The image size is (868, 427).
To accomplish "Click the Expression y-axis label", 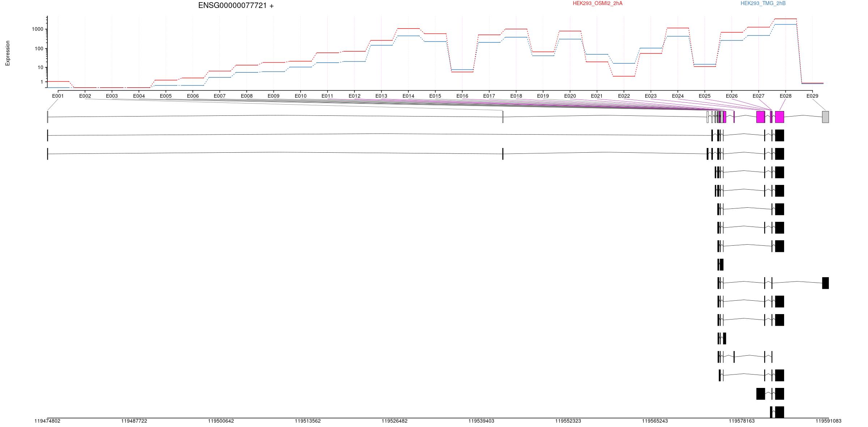I will pos(8,53).
